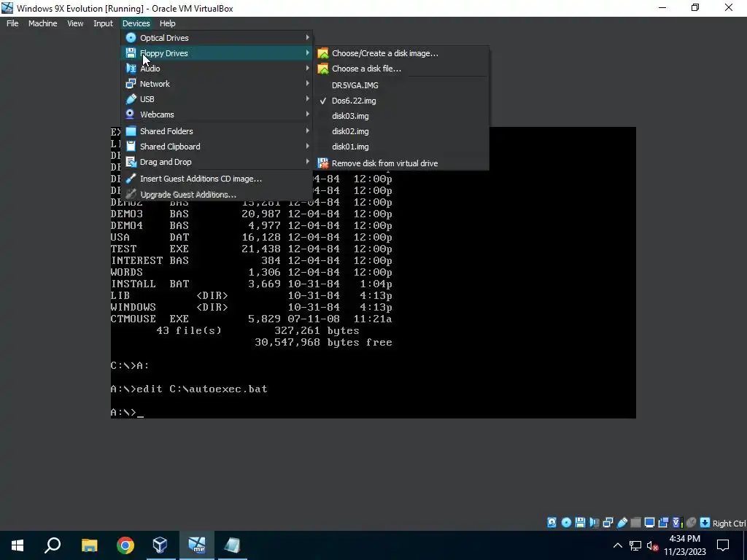Click the optical drive status bar icon
This screenshot has width=747, height=560.
(x=566, y=523)
